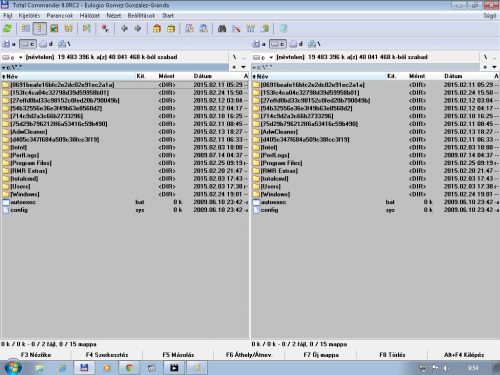Viewport: 500px width, 375px height.
Task: Toggle thumbnails view in the toolbar
Action: [x=54, y=29]
